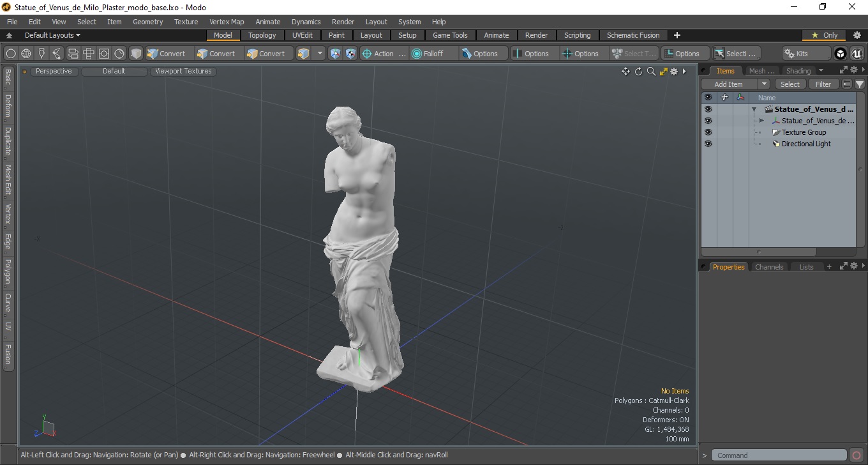Click the Add Item button
Image resolution: width=868 pixels, height=465 pixels.
730,84
